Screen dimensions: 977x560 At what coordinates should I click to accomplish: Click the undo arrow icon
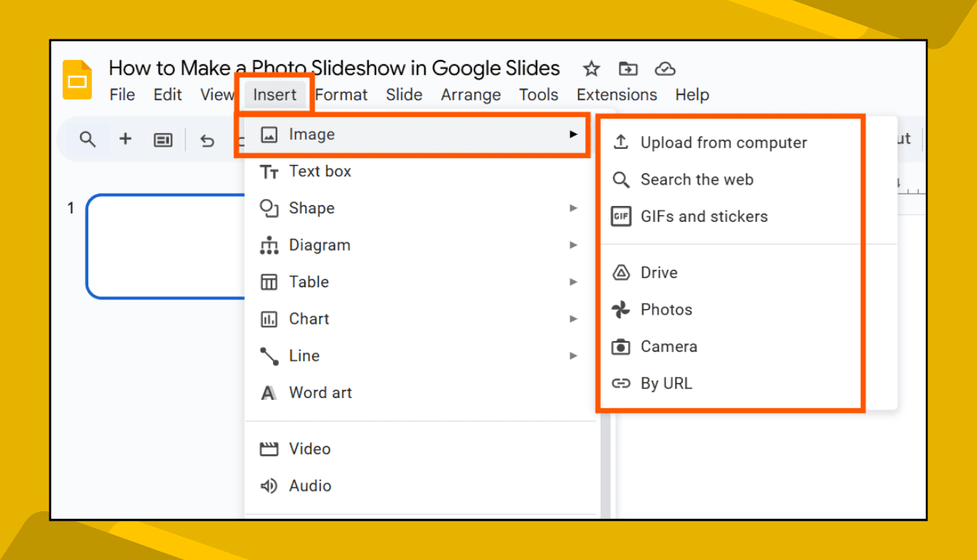pyautogui.click(x=207, y=140)
